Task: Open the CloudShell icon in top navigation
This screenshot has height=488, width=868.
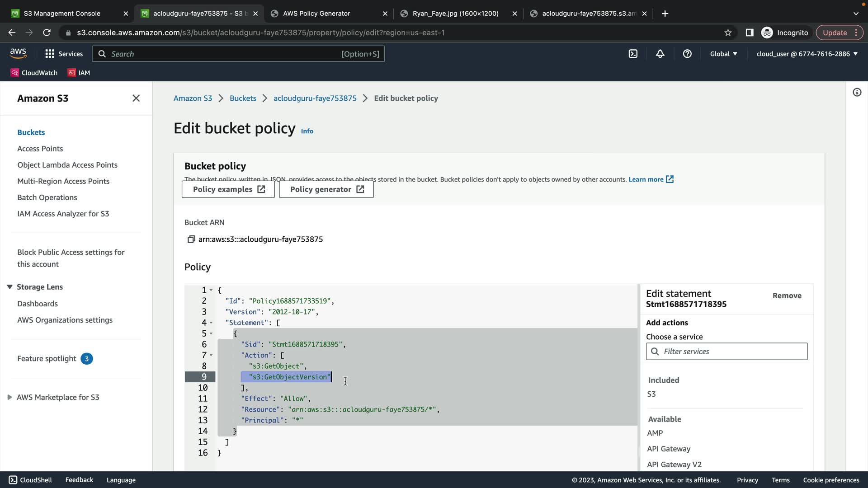Action: click(633, 54)
